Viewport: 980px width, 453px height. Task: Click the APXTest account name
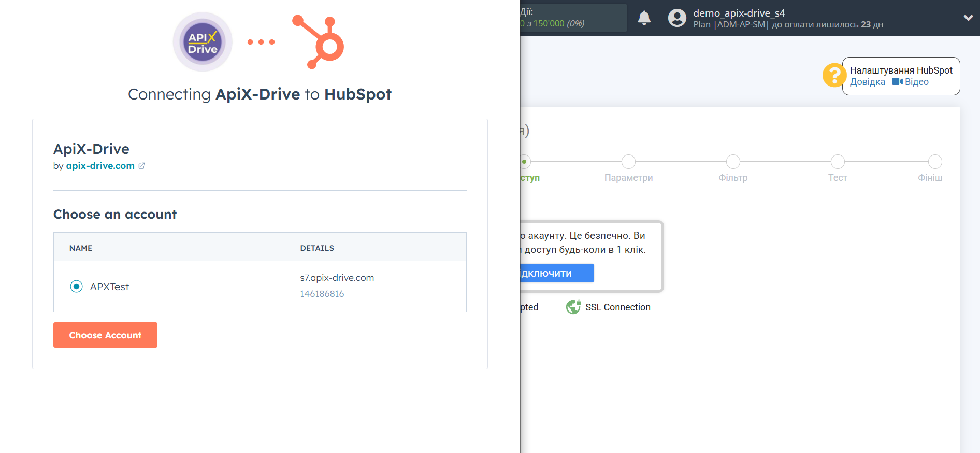pos(109,287)
